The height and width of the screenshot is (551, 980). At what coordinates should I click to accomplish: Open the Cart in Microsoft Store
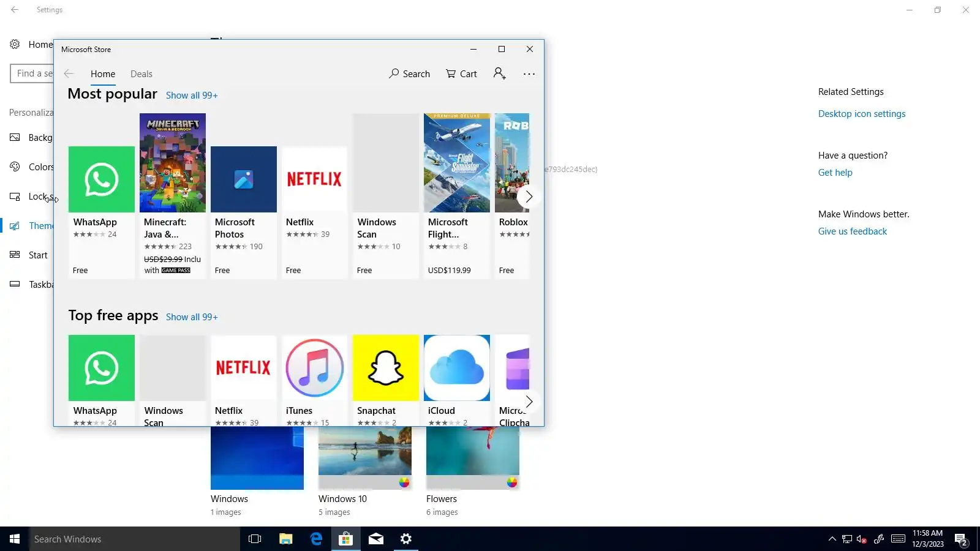[461, 74]
